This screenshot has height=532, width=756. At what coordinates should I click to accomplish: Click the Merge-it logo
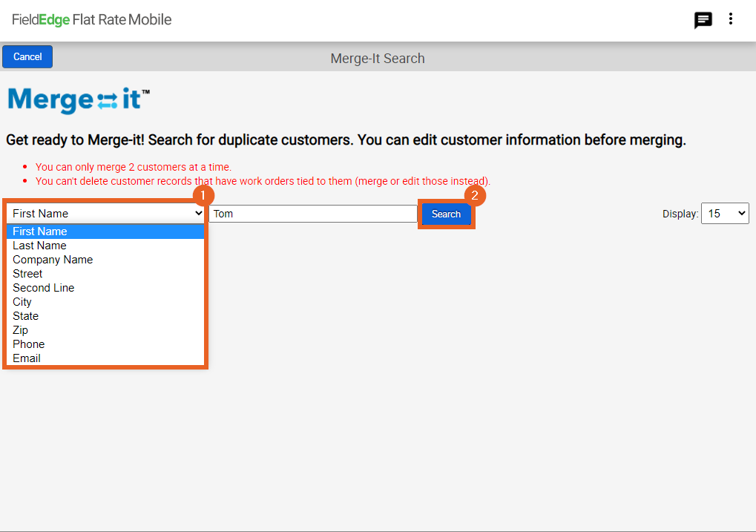pyautogui.click(x=79, y=100)
